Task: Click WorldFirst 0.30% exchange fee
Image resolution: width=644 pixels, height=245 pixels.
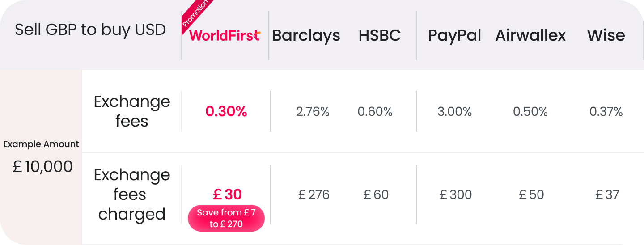Action: click(226, 112)
